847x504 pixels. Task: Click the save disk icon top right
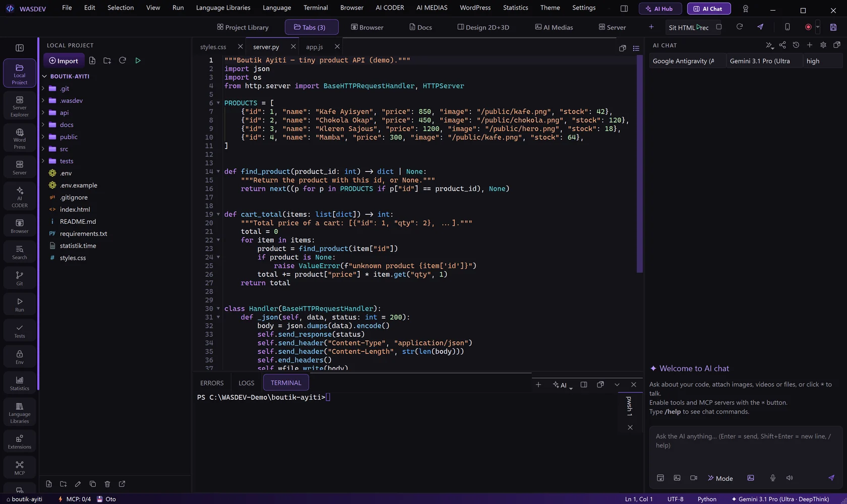pos(833,27)
